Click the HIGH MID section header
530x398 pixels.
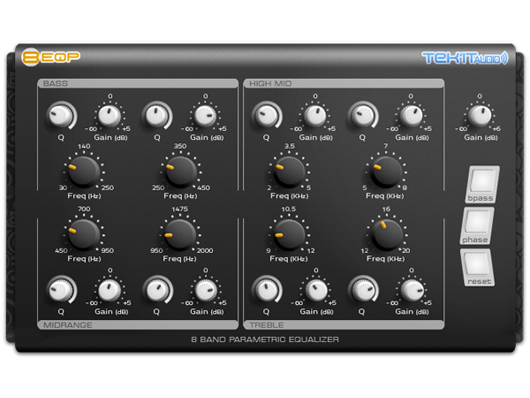pyautogui.click(x=344, y=84)
